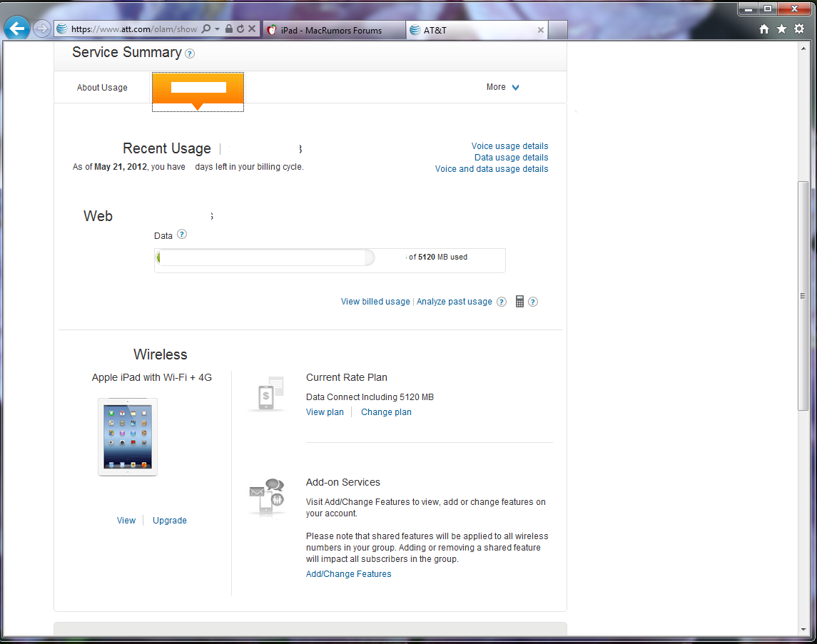Expand the address bar dropdown arrow
Image resolution: width=817 pixels, height=644 pixels.
[218, 29]
